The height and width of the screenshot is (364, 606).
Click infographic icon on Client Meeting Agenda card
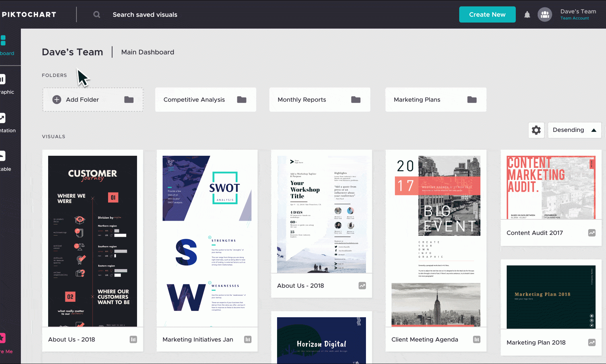[x=476, y=339]
